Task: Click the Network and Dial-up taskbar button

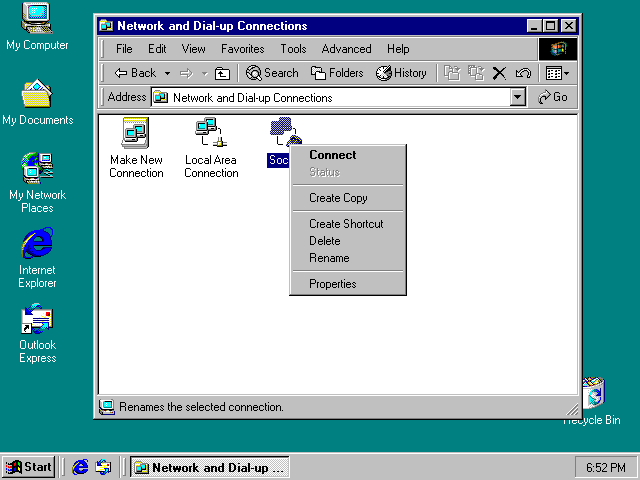Action: pyautogui.click(x=210, y=467)
